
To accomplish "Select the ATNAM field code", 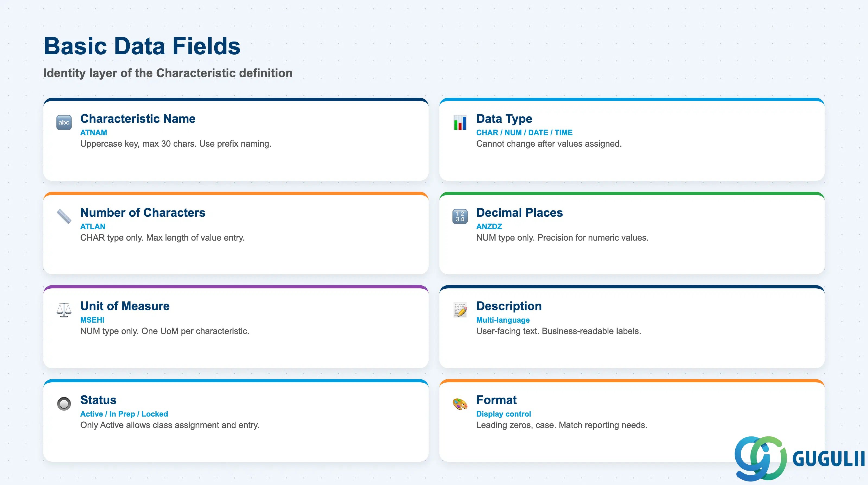I will click(x=93, y=133).
